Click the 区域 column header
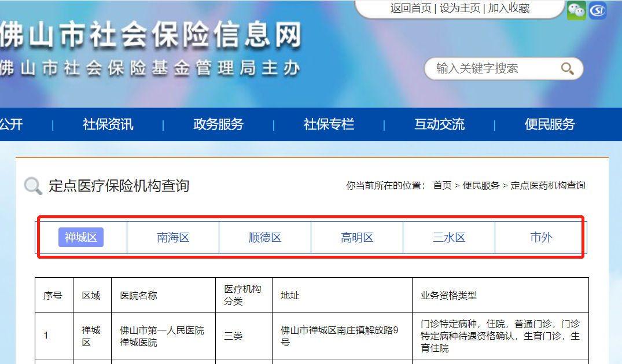Screen dimensions: 622x364 coord(91,295)
